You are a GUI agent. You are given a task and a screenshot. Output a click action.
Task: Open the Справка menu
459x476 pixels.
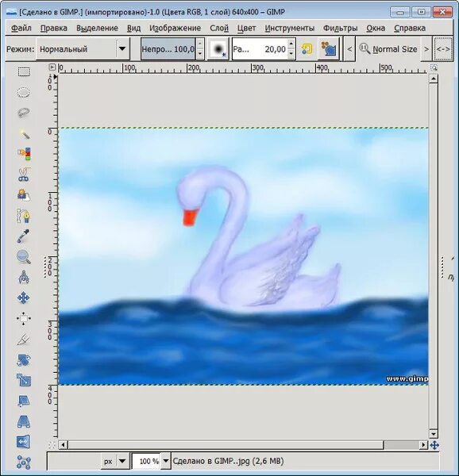(x=410, y=29)
